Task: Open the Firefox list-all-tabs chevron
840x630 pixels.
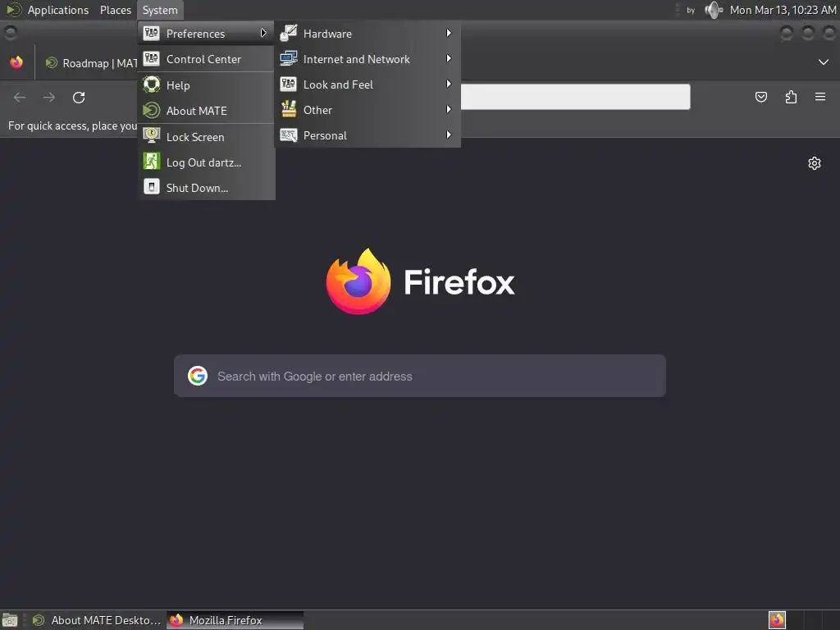Action: point(824,62)
